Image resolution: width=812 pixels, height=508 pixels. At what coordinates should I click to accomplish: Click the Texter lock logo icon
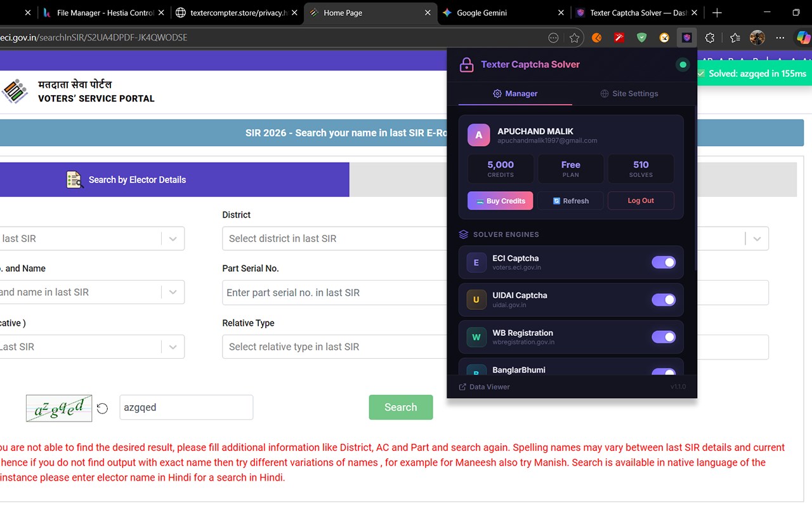tap(467, 64)
